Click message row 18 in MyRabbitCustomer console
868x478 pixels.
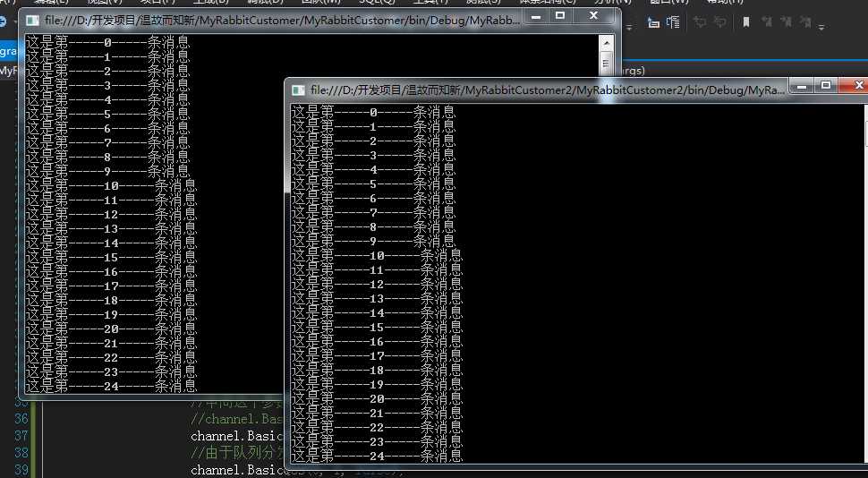[x=111, y=300]
